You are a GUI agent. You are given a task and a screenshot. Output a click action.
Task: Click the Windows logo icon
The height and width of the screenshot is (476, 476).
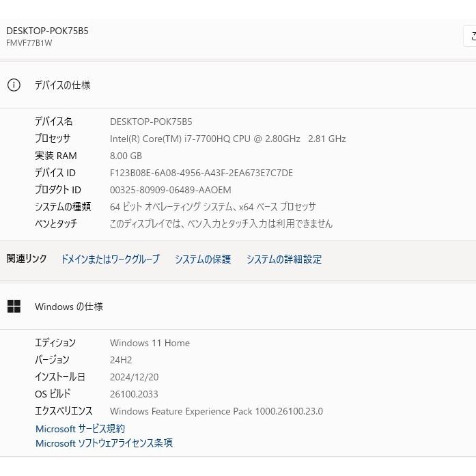click(x=14, y=307)
